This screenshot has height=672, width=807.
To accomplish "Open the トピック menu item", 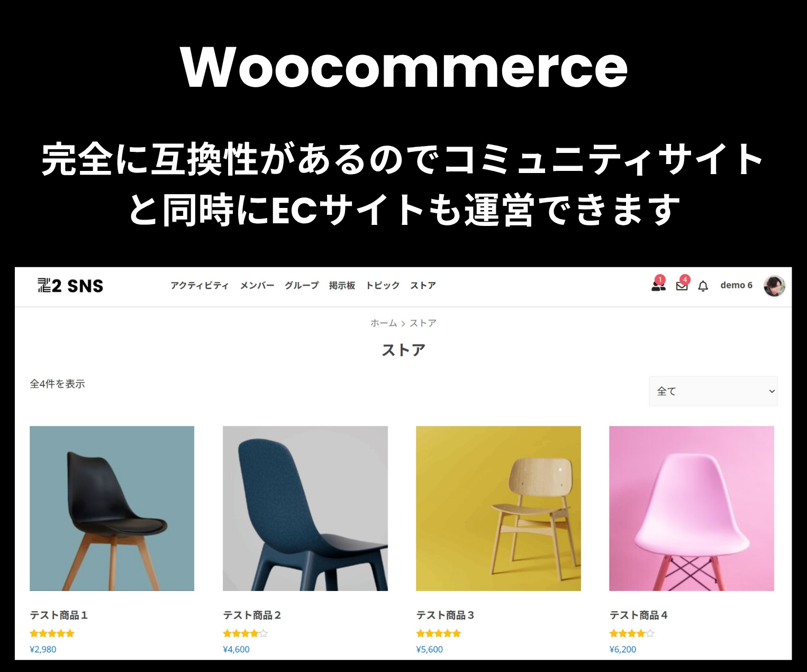I will [383, 285].
